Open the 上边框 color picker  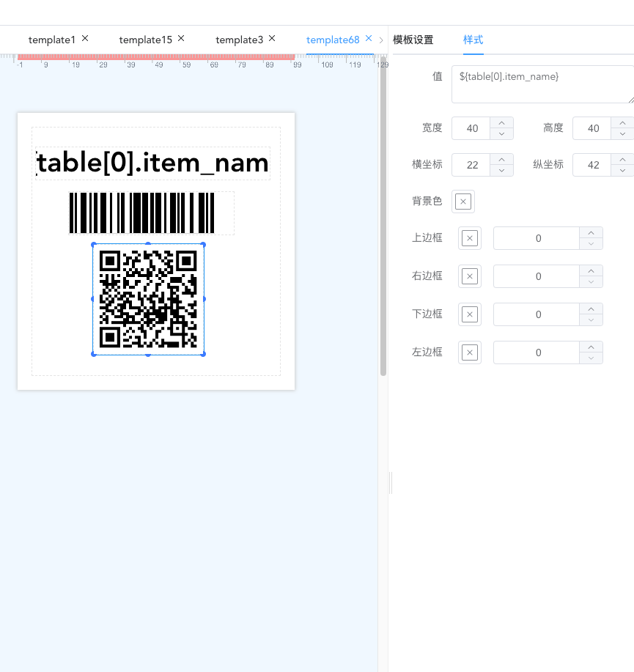[x=470, y=238]
